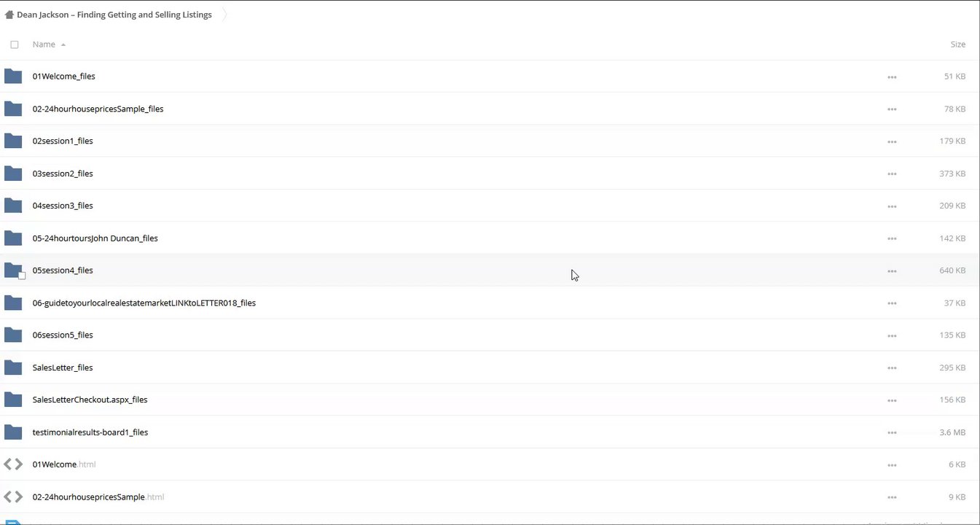Open the 01Welcome_files folder icon

[x=13, y=77]
